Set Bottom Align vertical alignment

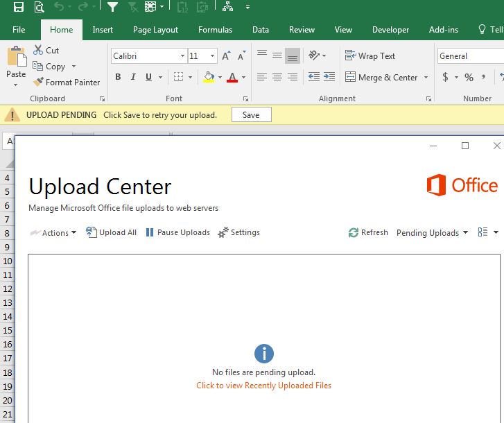coord(293,55)
